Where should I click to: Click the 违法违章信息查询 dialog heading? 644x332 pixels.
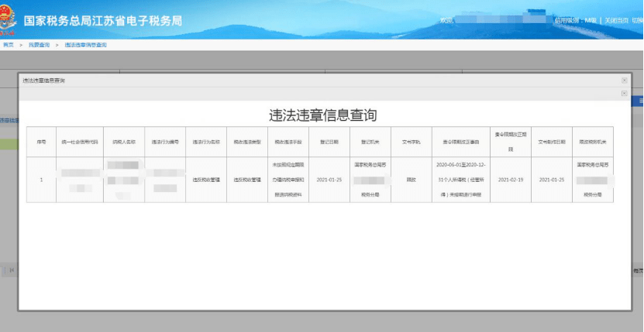[323, 115]
